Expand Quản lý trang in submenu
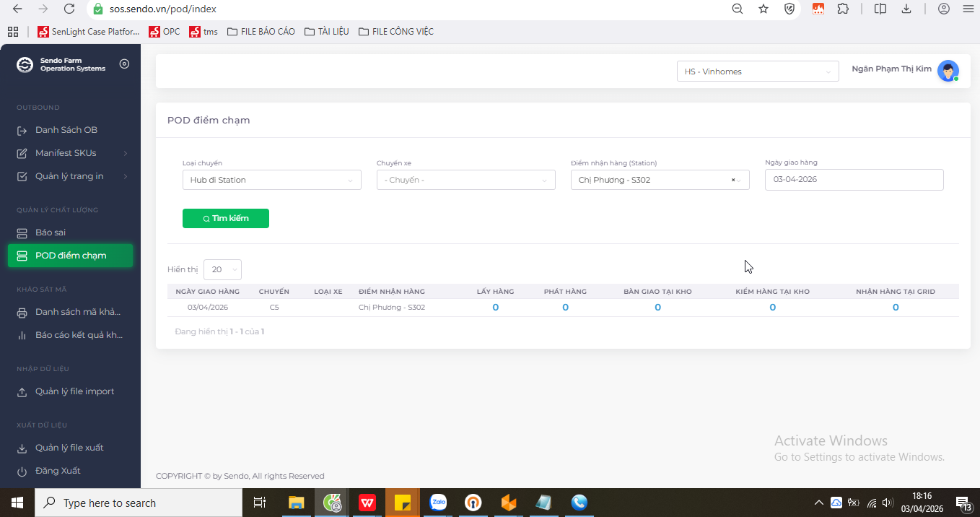 point(71,176)
